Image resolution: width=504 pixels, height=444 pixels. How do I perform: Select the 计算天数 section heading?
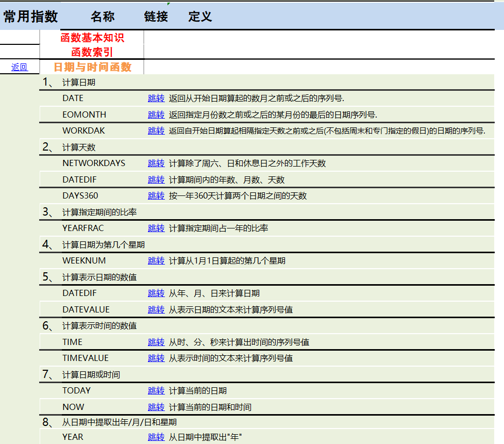pos(79,147)
